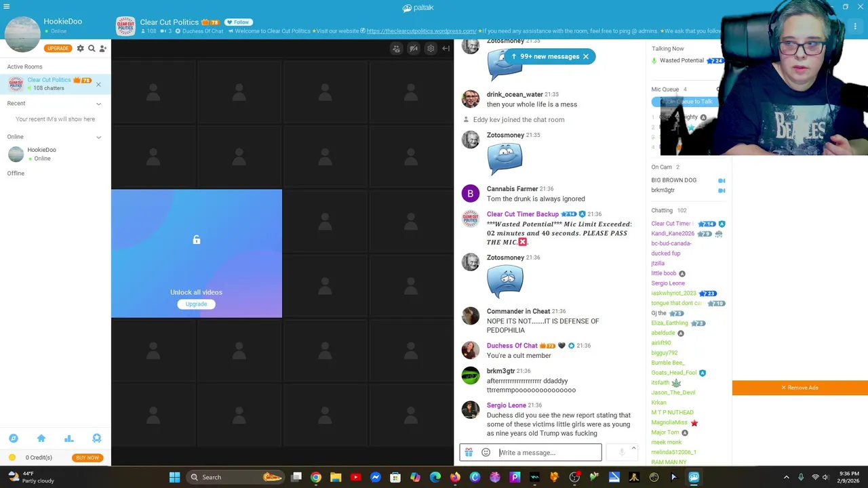Viewport: 868px width, 488px height.
Task: Click the add contact icon in sidebar
Action: (102, 48)
